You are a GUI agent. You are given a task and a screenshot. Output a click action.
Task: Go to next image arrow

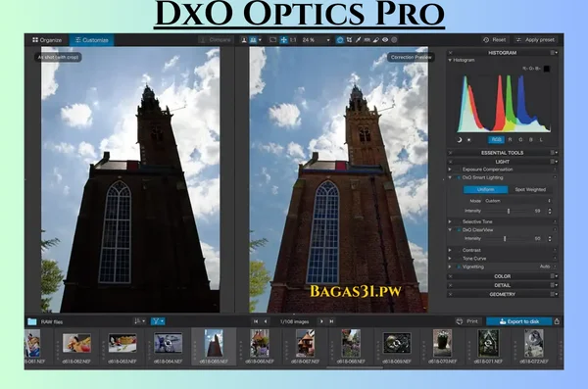click(321, 321)
